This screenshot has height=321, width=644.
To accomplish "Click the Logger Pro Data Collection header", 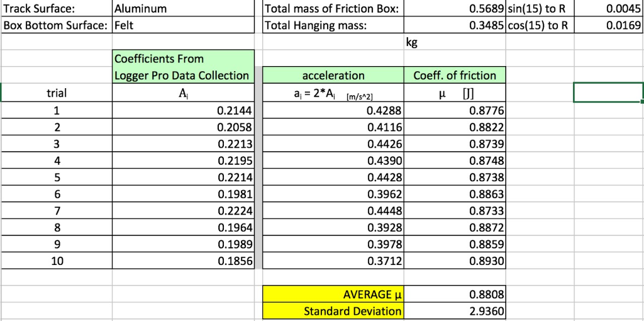I will (x=181, y=76).
